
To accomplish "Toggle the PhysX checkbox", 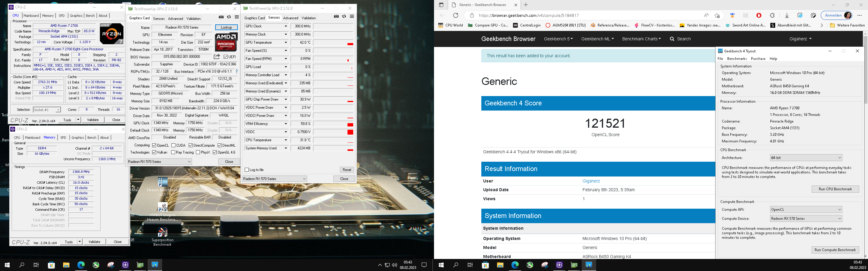I will [198, 152].
